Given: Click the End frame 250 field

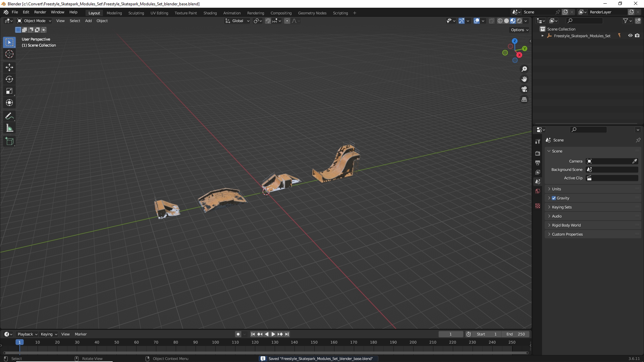Looking at the screenshot, I should tap(516, 334).
